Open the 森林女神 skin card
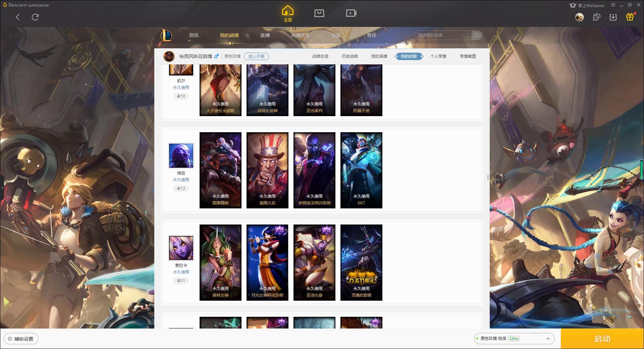Viewport: 644px width, 349px height. [x=220, y=262]
